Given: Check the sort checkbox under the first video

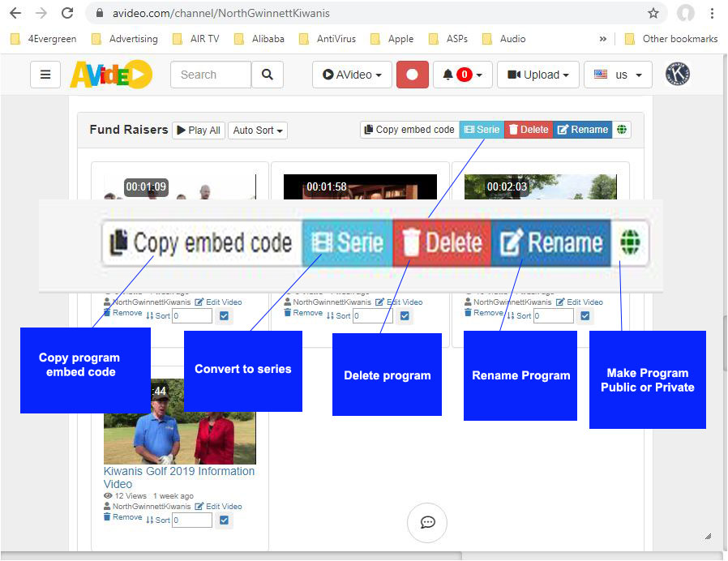Looking at the screenshot, I should coord(224,316).
